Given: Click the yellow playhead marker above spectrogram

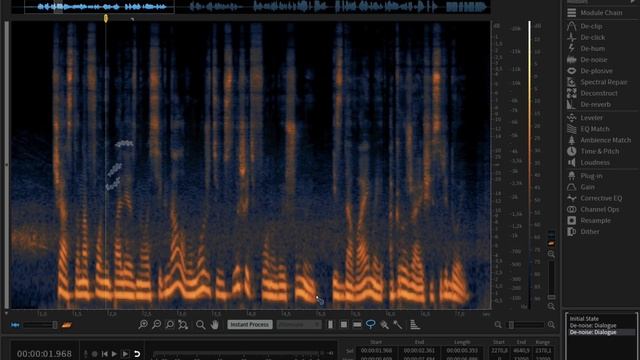Looking at the screenshot, I should point(106,18).
